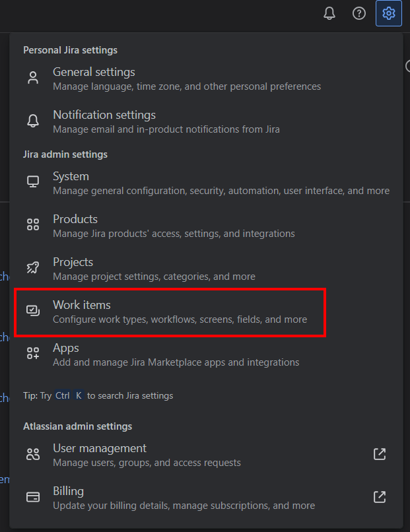
Task: Open User management external link icon
Action: (x=380, y=454)
